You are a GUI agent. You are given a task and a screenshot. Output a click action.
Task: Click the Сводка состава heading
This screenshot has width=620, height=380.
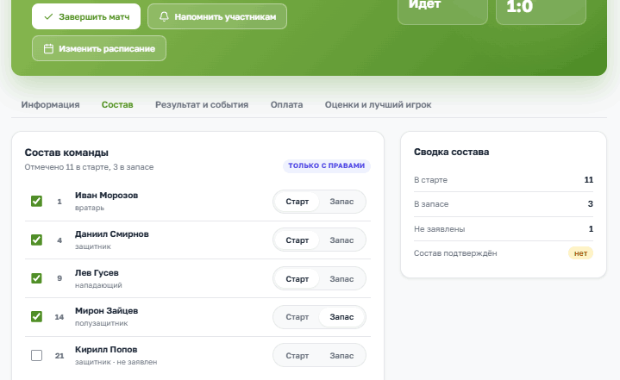452,152
